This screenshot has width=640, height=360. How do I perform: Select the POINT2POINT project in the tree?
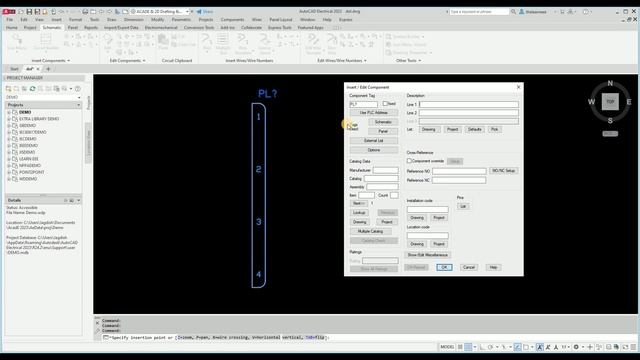tap(31, 172)
